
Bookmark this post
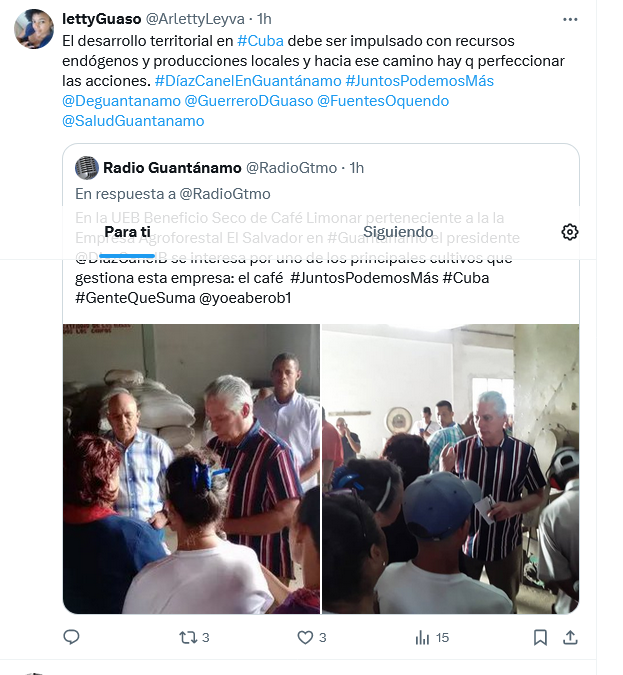(540, 637)
